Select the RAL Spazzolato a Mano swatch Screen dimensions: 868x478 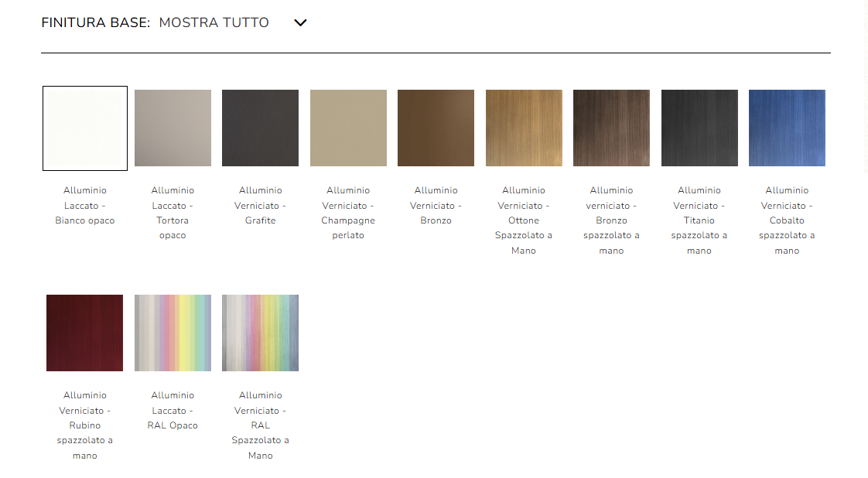pyautogui.click(x=260, y=333)
